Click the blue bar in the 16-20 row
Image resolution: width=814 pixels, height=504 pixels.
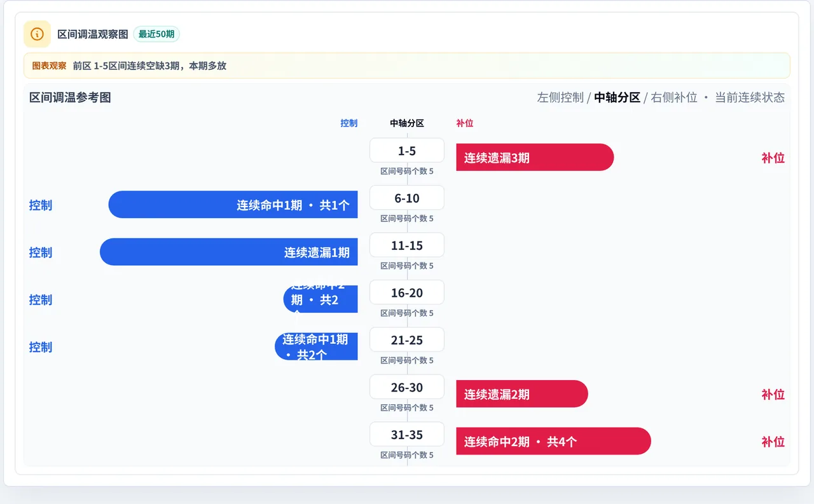click(321, 299)
